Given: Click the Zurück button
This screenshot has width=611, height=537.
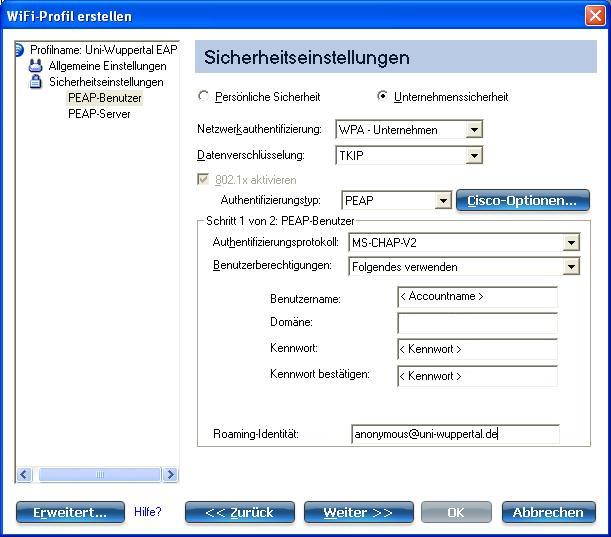Looking at the screenshot, I should point(240,512).
